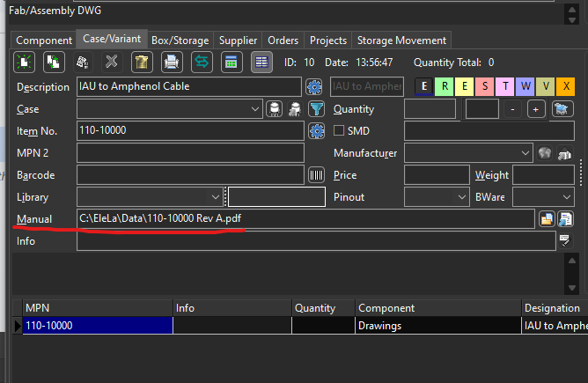
Task: Decrease quantity with the minus button
Action: 513,109
